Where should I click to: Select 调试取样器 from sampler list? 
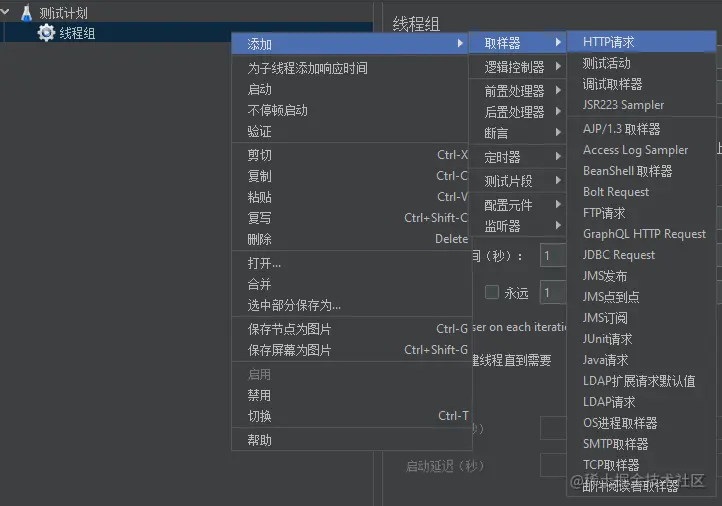point(641,84)
